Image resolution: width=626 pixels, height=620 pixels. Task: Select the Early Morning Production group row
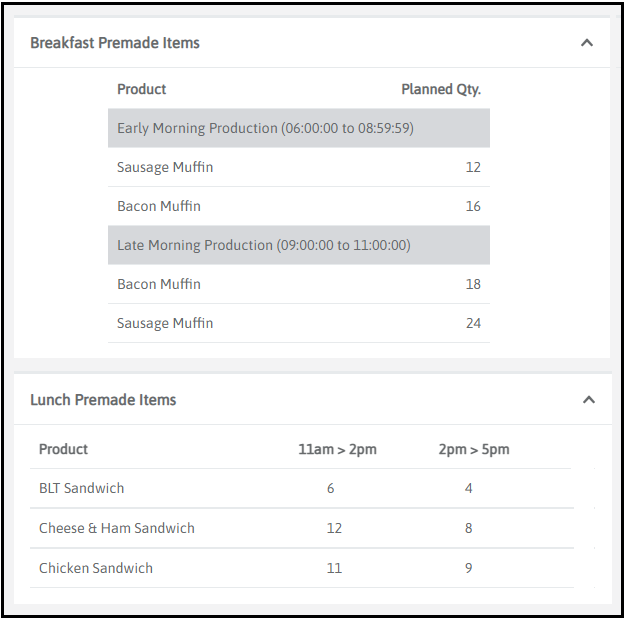265,128
